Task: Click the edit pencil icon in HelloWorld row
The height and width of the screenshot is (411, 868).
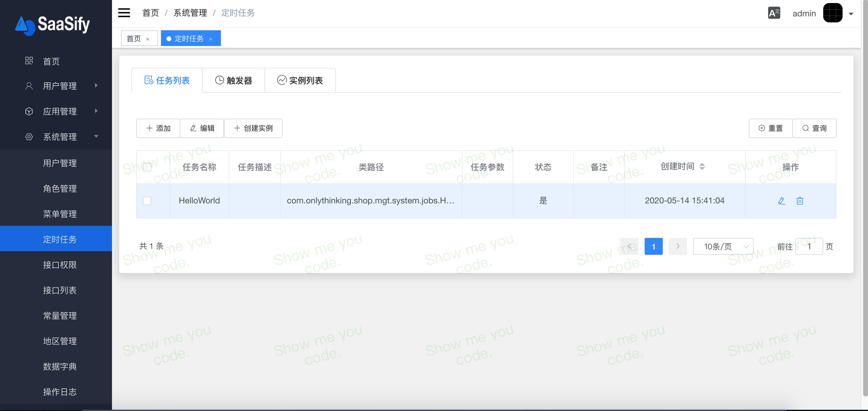Action: click(x=781, y=201)
